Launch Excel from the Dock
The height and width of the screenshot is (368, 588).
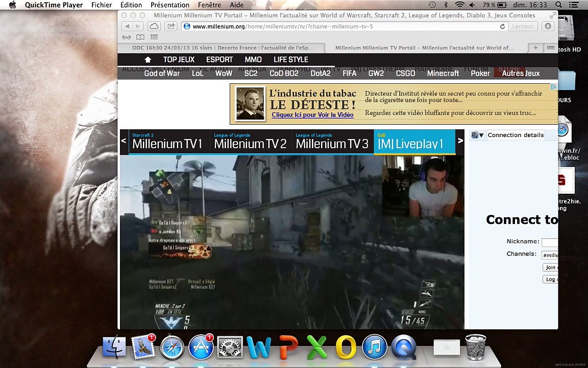(317, 347)
